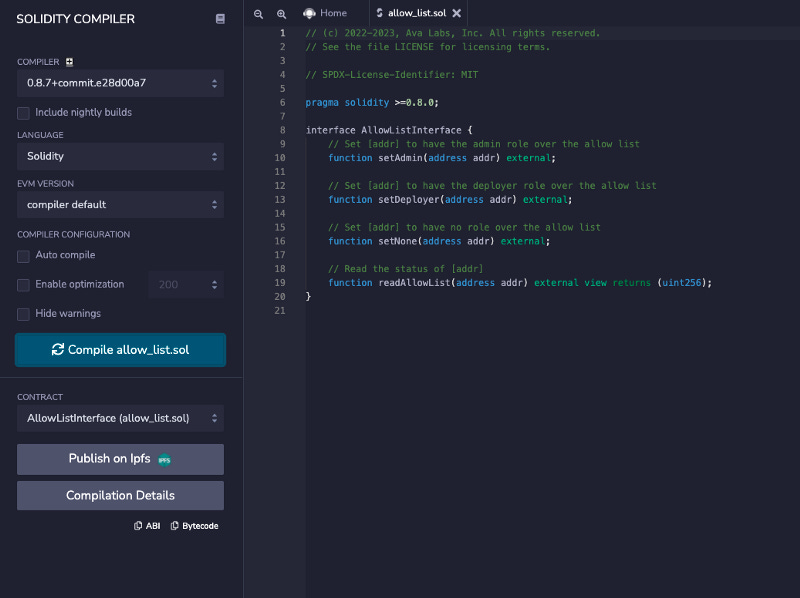
Task: Open EVM Version dropdown compiler default
Action: (x=120, y=205)
